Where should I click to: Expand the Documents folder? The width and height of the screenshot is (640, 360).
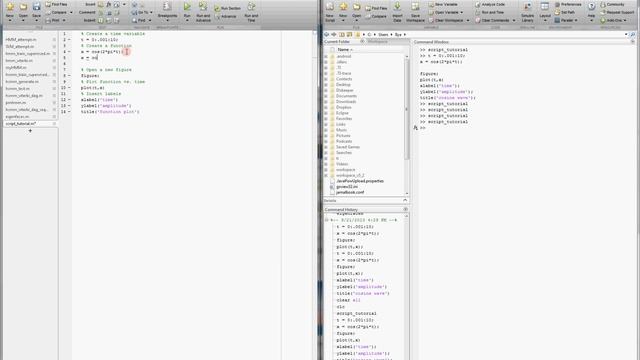tap(326, 96)
